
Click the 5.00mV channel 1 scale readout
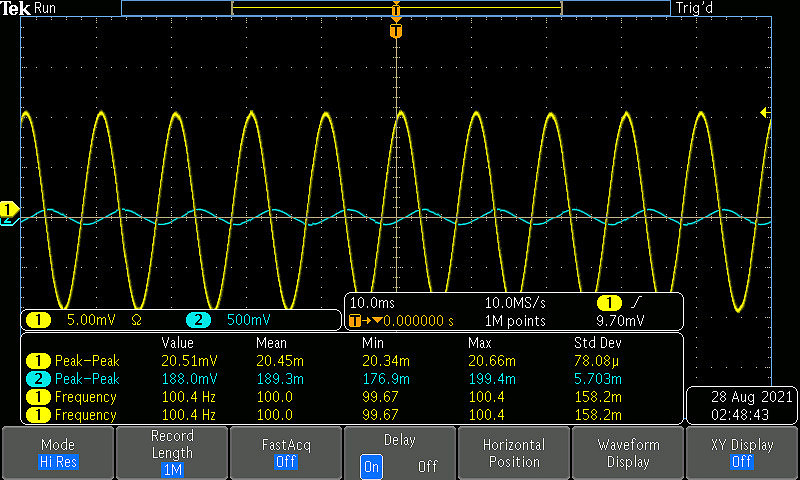91,320
